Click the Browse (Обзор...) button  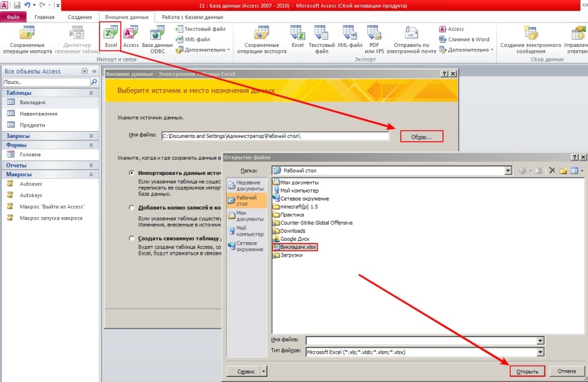pyautogui.click(x=421, y=137)
